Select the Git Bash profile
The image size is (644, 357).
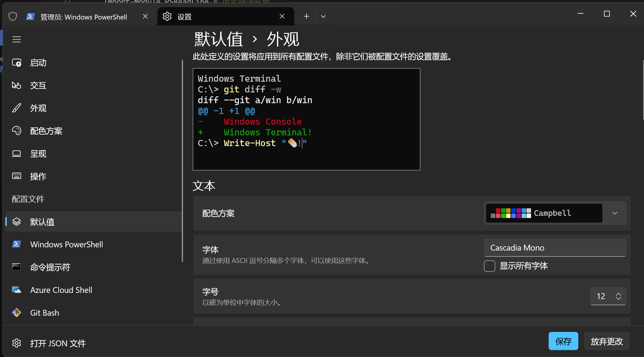pos(45,313)
